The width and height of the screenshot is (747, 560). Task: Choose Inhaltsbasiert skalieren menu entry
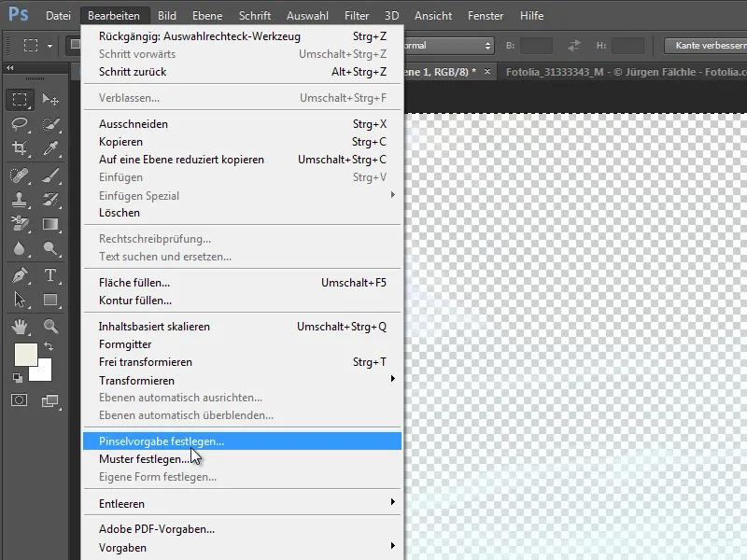pos(243,326)
